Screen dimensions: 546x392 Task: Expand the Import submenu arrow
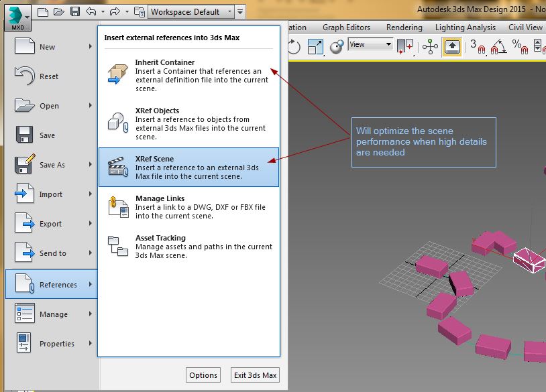point(90,194)
